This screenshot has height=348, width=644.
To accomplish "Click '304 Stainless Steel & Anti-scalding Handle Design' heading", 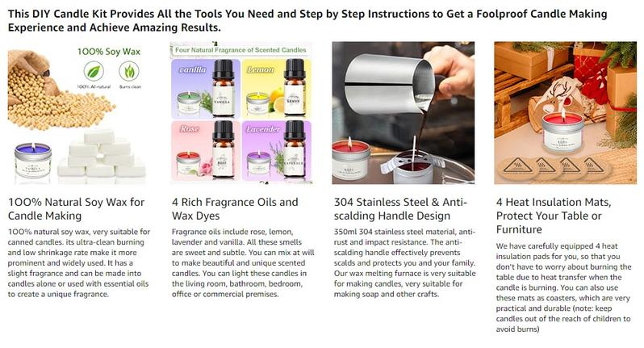I will tap(400, 208).
